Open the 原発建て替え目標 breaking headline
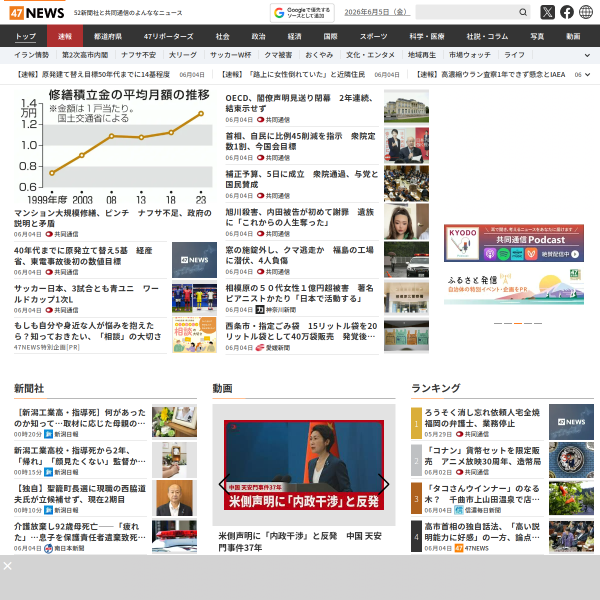Viewport: 600px width, 600px height. [x=92, y=75]
